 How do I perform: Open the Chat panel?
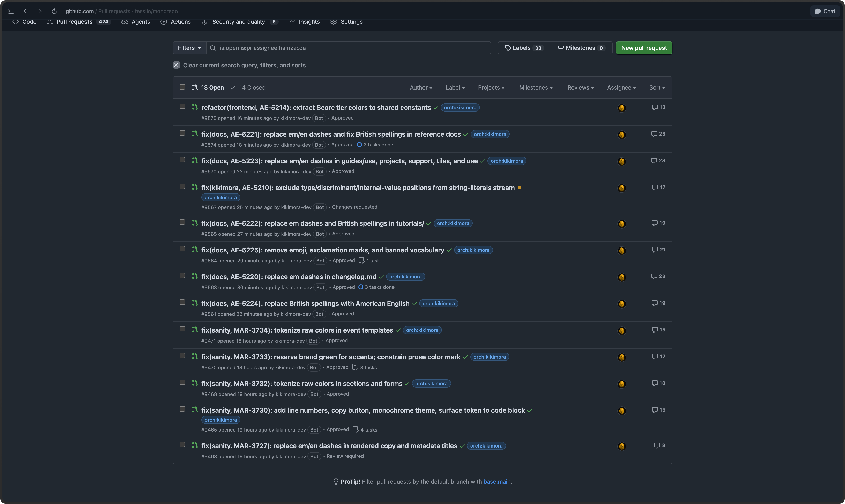[825, 11]
